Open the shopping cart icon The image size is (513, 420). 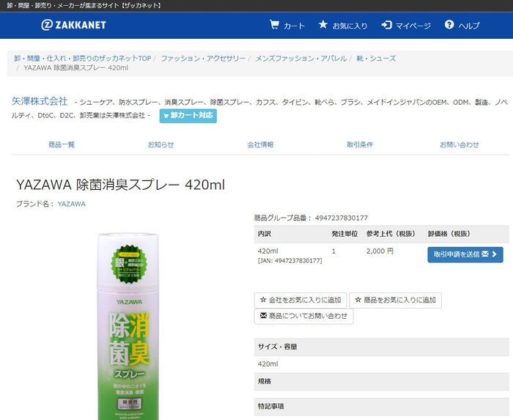[x=275, y=25]
